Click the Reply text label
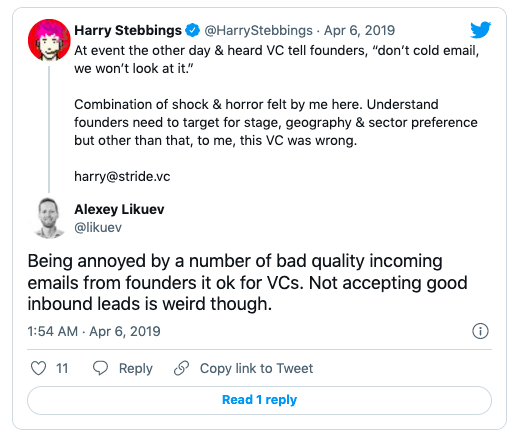This screenshot has height=438, width=514. [136, 368]
